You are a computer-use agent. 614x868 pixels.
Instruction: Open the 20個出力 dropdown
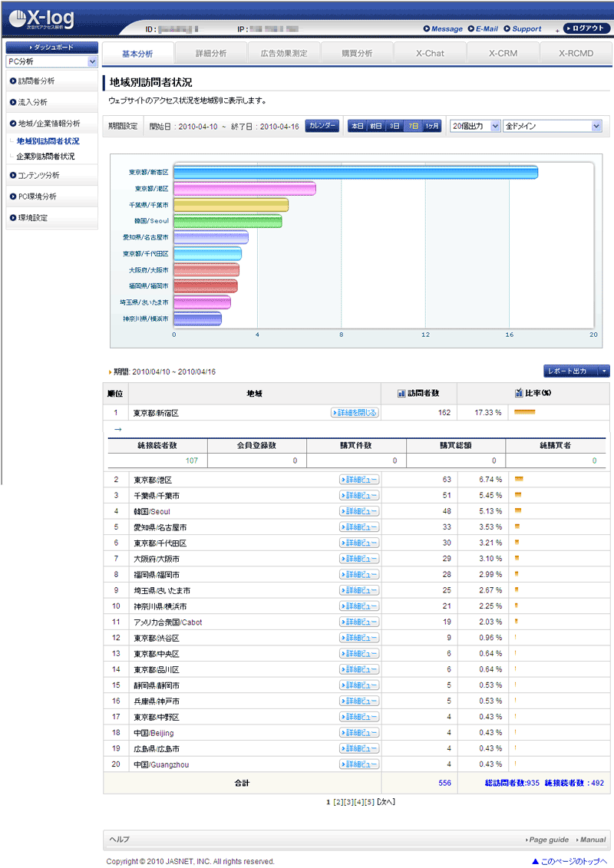474,126
